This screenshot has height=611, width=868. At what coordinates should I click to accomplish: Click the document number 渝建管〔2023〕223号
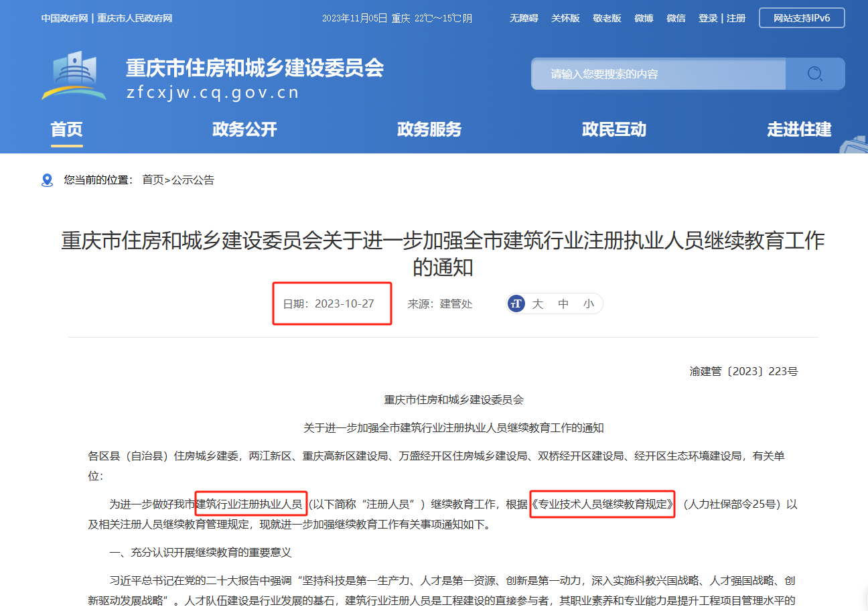(743, 371)
